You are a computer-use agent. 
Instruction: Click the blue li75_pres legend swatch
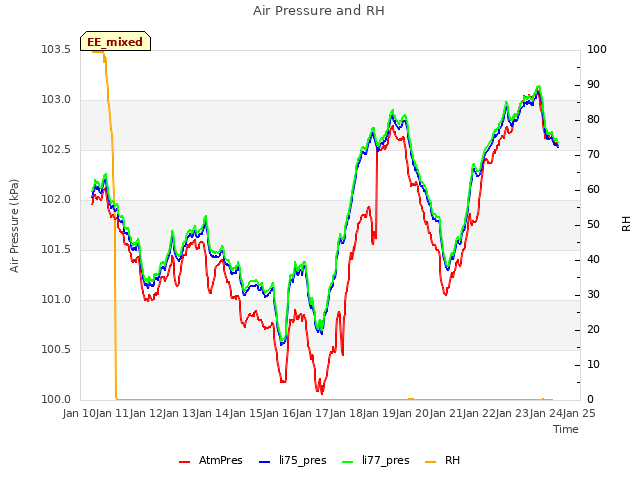(264, 462)
